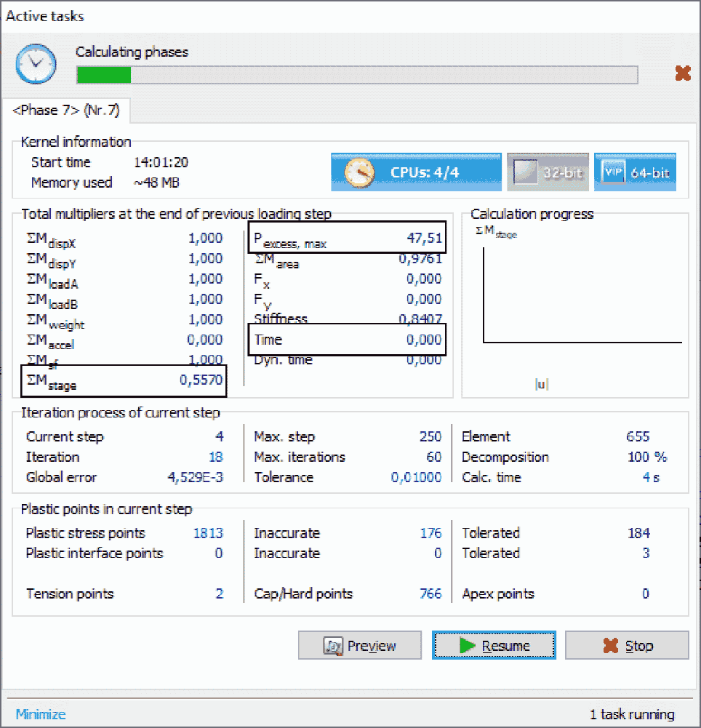Click the Decomposition 100 % value

tap(647, 457)
